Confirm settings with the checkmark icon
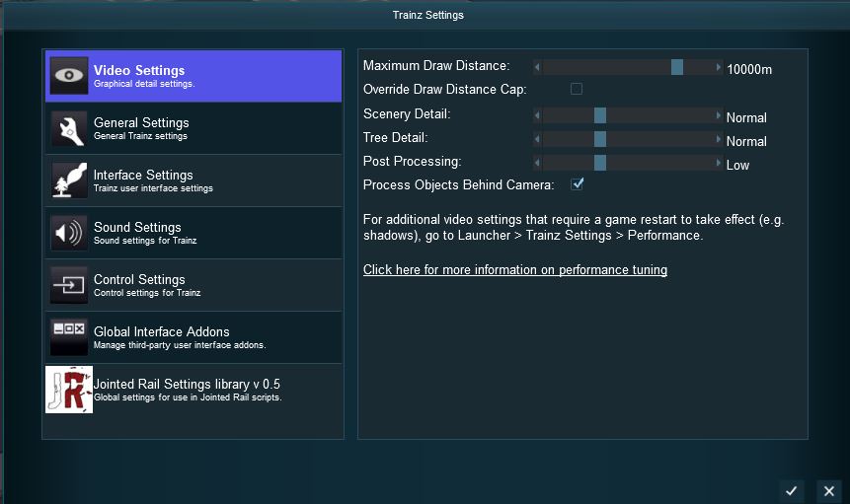The width and height of the screenshot is (850, 504). point(791,490)
